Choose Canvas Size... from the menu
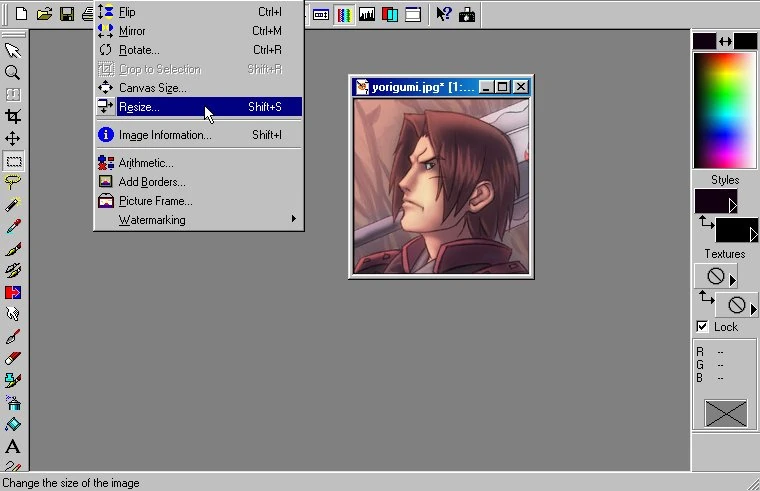Image resolution: width=760 pixels, height=491 pixels. coord(199,88)
